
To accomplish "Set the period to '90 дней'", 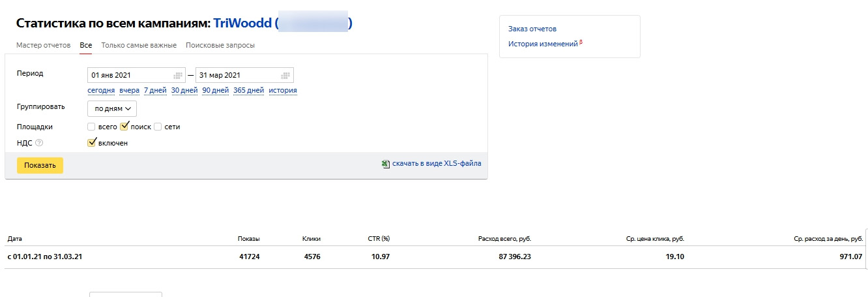I will (216, 91).
